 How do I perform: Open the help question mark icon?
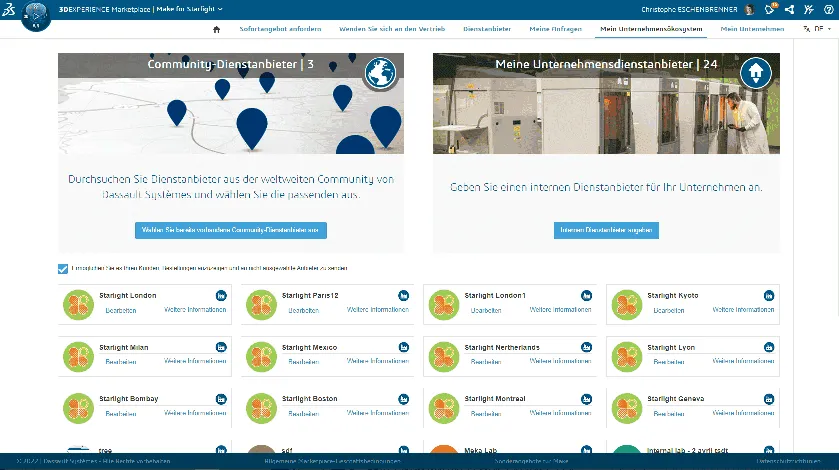[828, 9]
